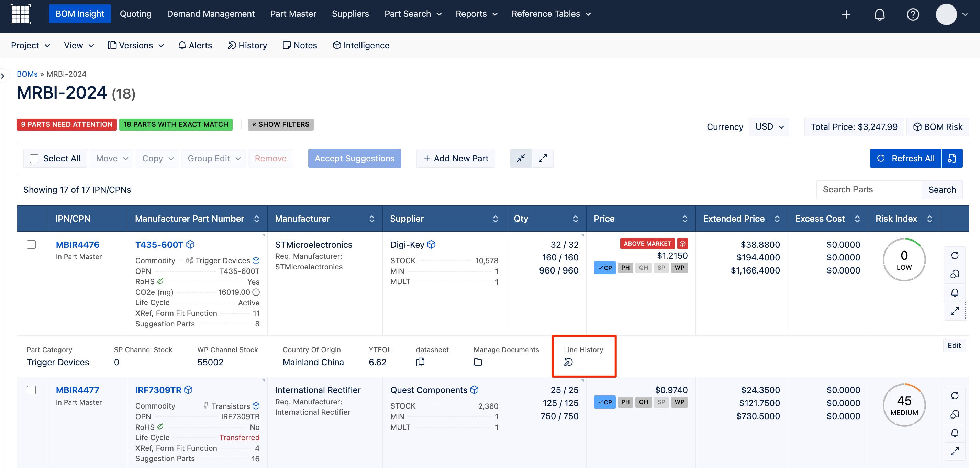The height and width of the screenshot is (468, 980).
Task: Open the app grid logo icon
Action: 21,14
